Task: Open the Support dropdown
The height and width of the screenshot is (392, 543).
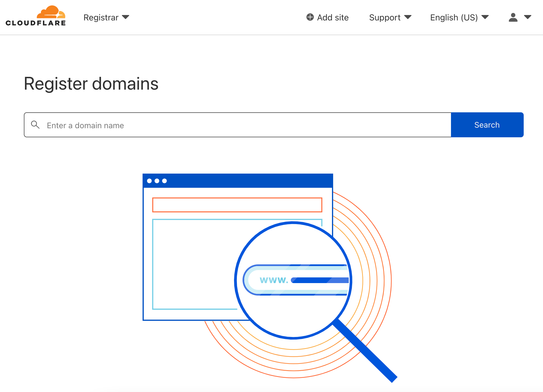Action: [x=390, y=18]
